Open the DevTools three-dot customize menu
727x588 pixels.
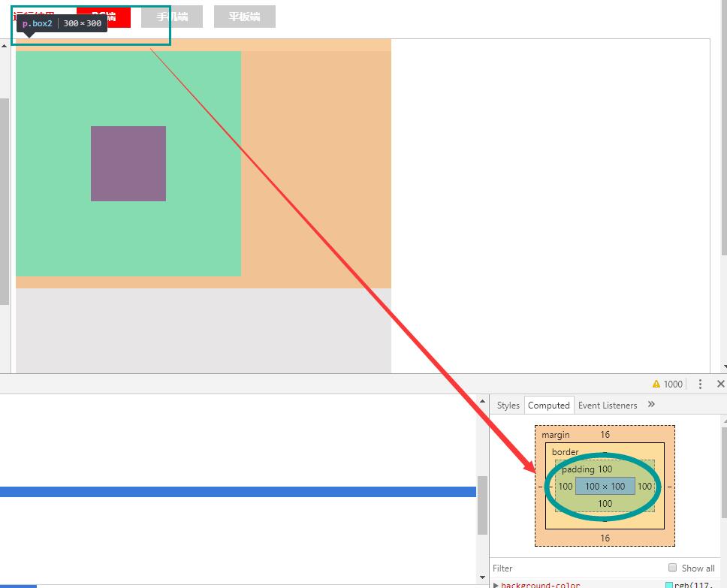pos(700,384)
